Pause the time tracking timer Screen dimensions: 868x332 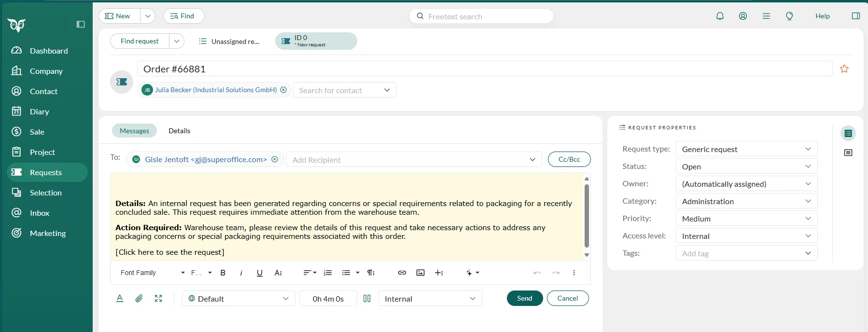coord(367,299)
